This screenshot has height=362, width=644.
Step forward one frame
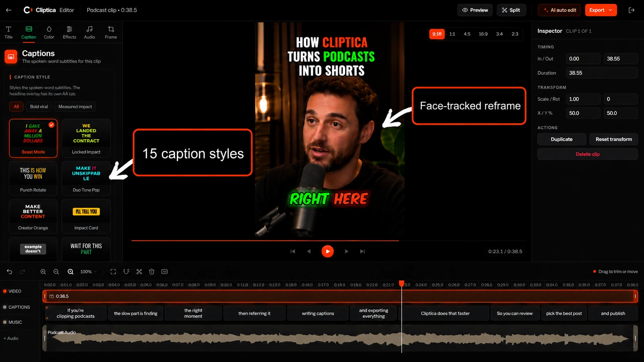click(347, 251)
